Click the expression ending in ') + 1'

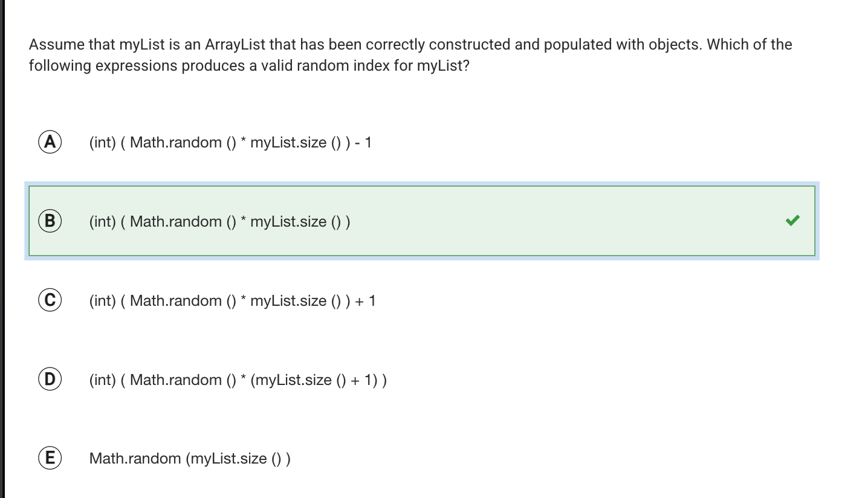point(232,301)
